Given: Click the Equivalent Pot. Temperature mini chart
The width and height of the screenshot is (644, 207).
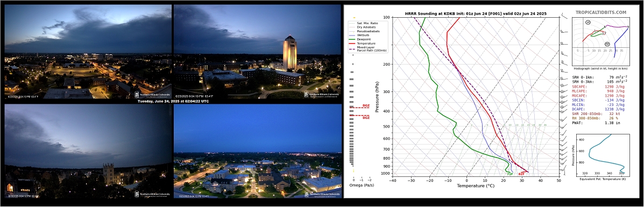Looking at the screenshot, I should pyautogui.click(x=603, y=155).
